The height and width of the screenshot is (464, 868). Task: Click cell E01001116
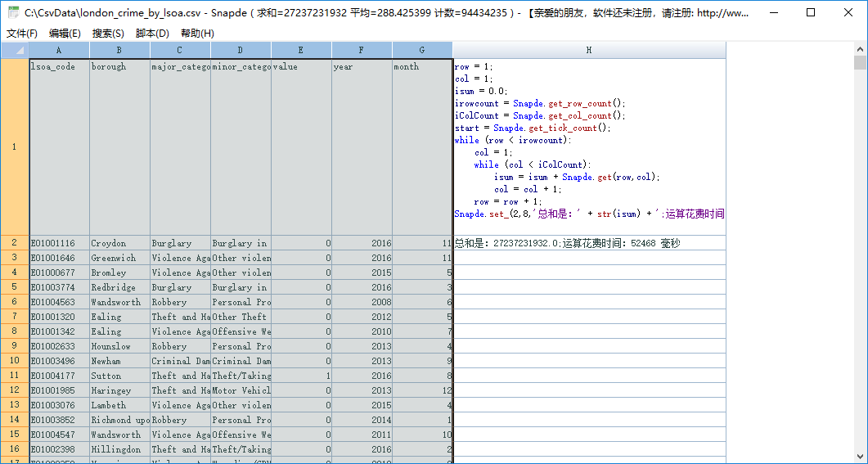tap(59, 242)
